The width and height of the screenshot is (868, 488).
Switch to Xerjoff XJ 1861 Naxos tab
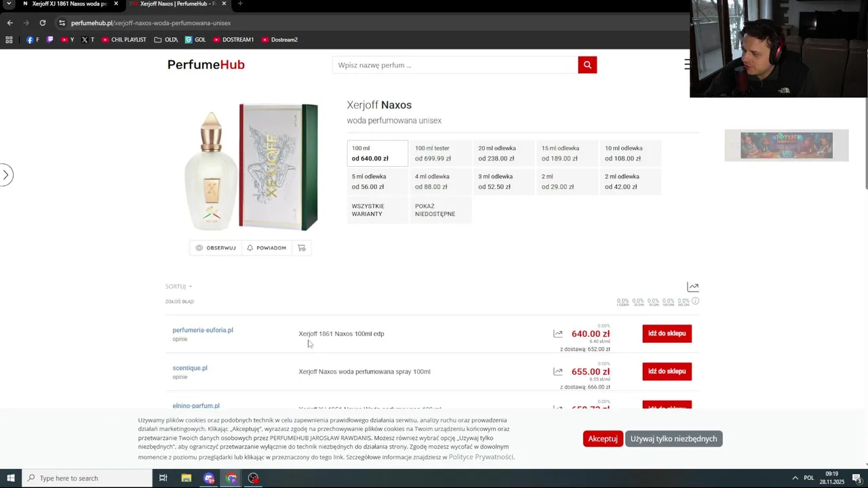[x=69, y=4]
